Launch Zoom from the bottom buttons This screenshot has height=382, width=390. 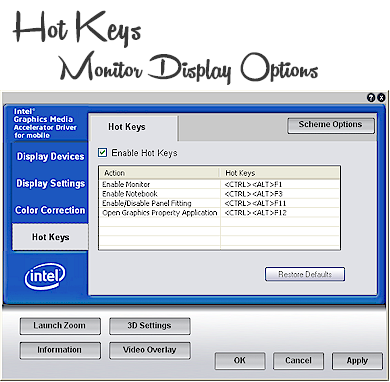[60, 326]
